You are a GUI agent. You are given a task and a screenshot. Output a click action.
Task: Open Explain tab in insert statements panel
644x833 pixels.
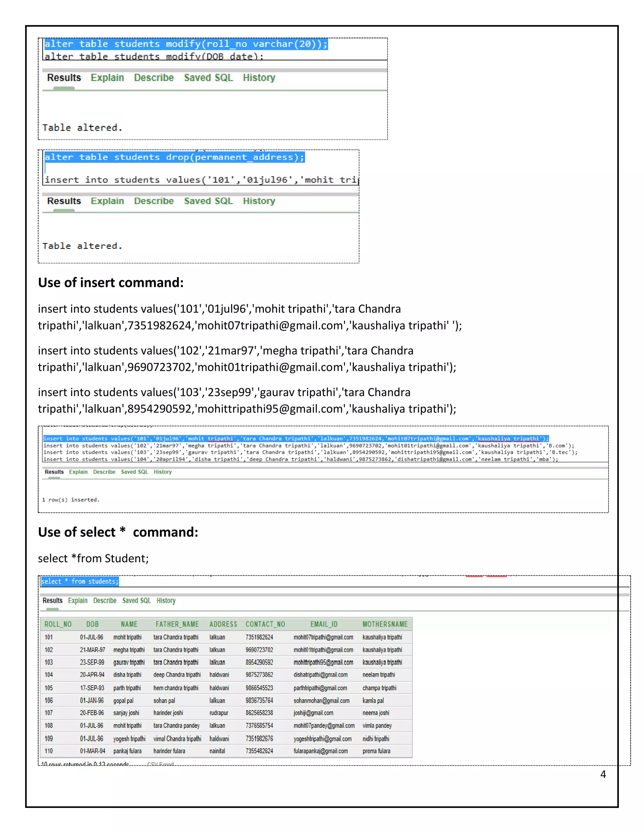[x=78, y=472]
